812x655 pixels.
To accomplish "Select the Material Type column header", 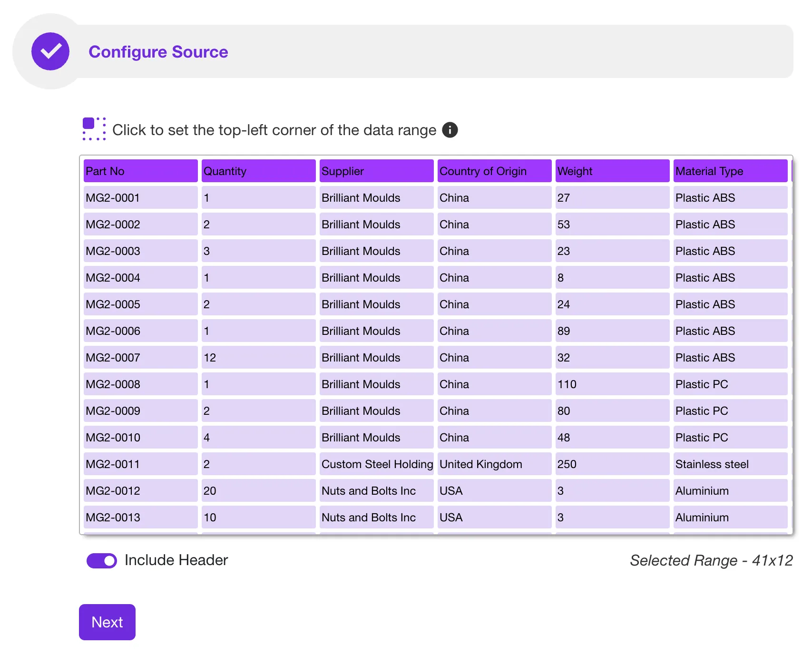I will (730, 171).
